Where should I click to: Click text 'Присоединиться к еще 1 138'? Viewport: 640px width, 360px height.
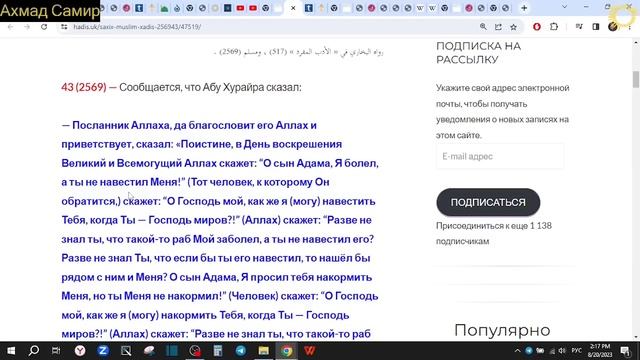coord(494,226)
